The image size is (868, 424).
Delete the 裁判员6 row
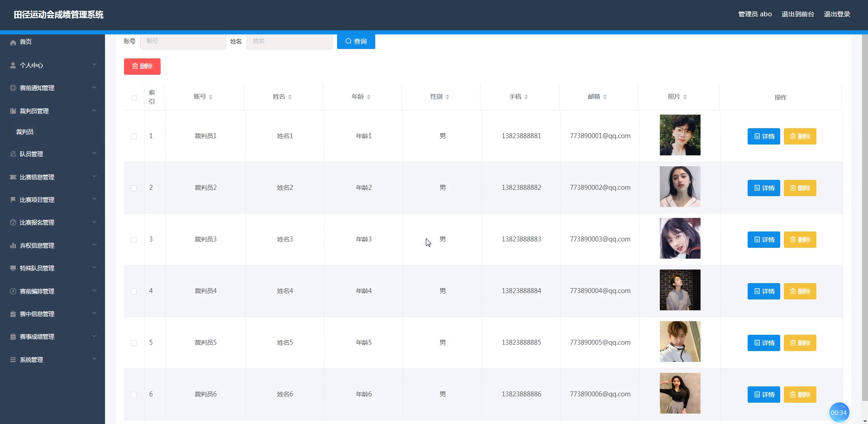point(800,395)
